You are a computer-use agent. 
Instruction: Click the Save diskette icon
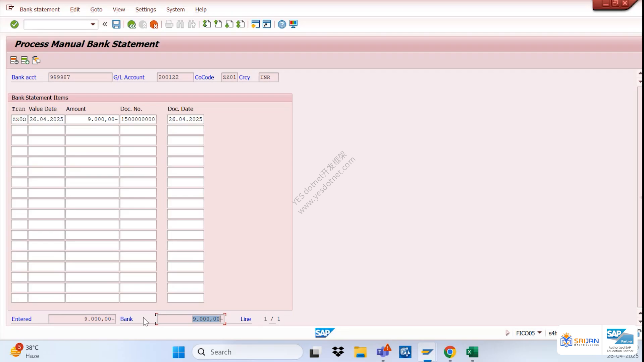coord(116,24)
